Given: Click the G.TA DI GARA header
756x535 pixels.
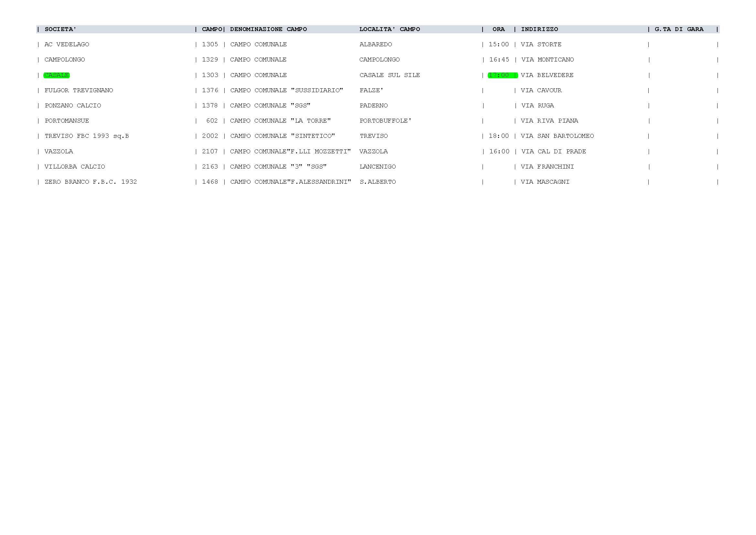Looking at the screenshot, I should click(x=679, y=29).
